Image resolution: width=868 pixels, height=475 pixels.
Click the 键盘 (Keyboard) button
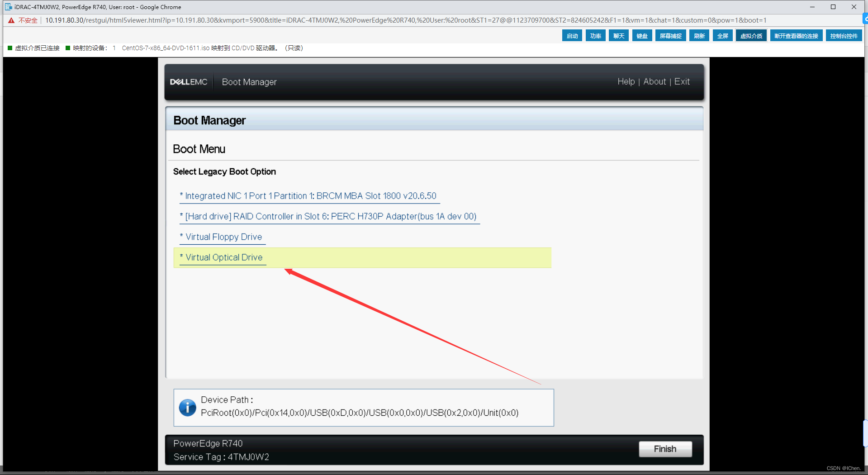(x=642, y=36)
